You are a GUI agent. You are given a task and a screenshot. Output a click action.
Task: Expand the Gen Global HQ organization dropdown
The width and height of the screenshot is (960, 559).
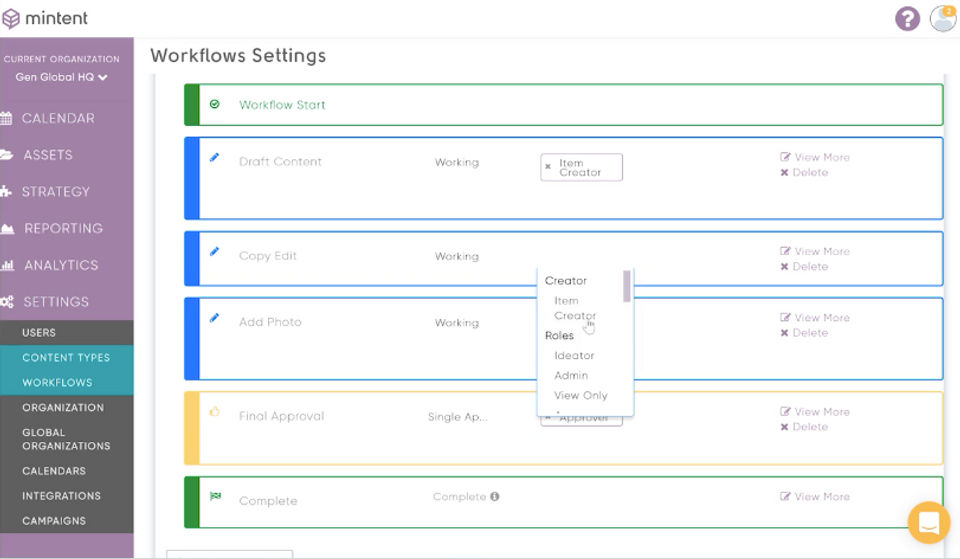pos(61,77)
